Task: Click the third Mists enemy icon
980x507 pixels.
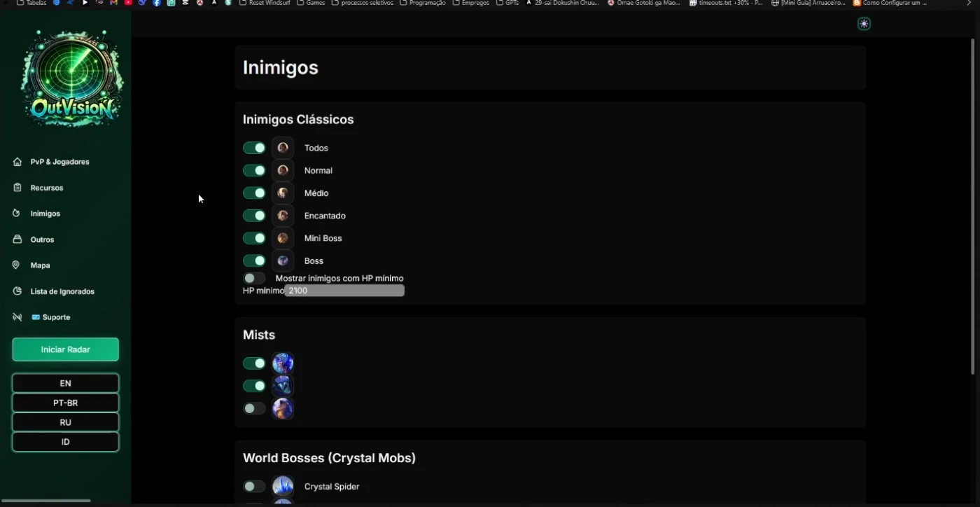Action: click(283, 408)
